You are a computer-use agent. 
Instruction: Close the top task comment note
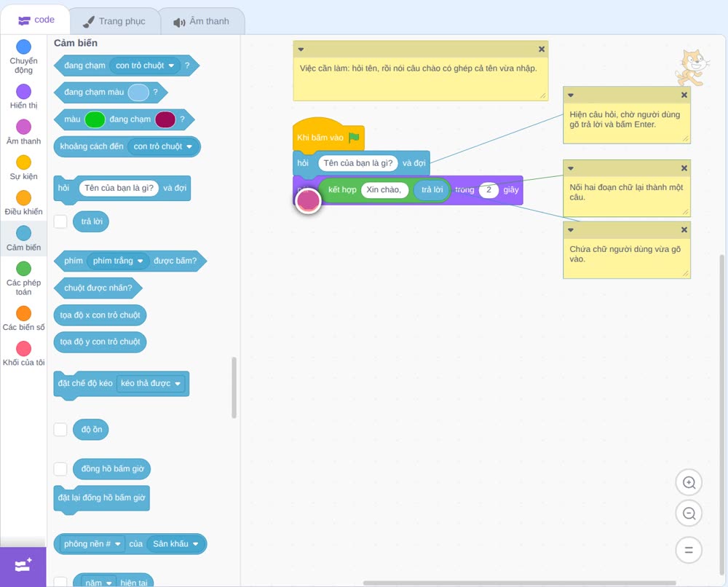click(542, 50)
